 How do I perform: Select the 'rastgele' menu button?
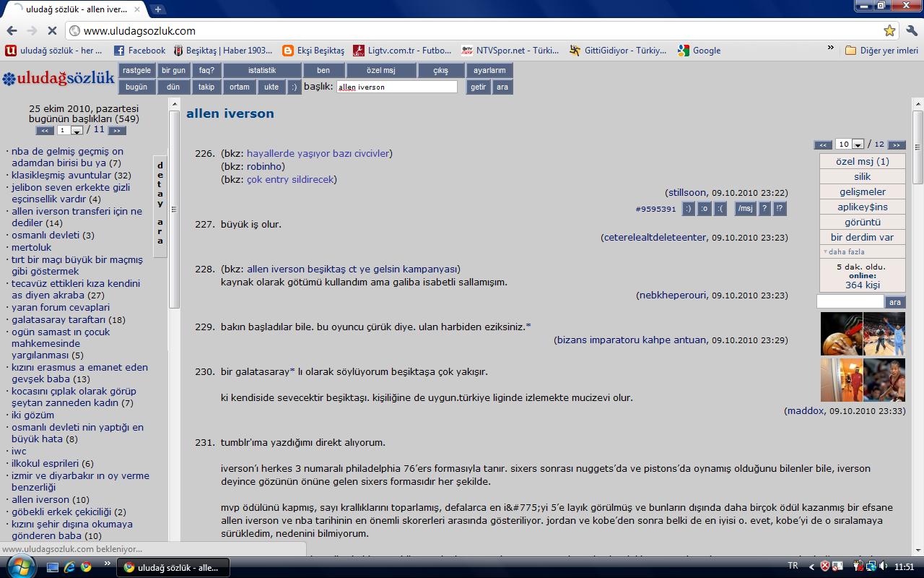coord(136,70)
